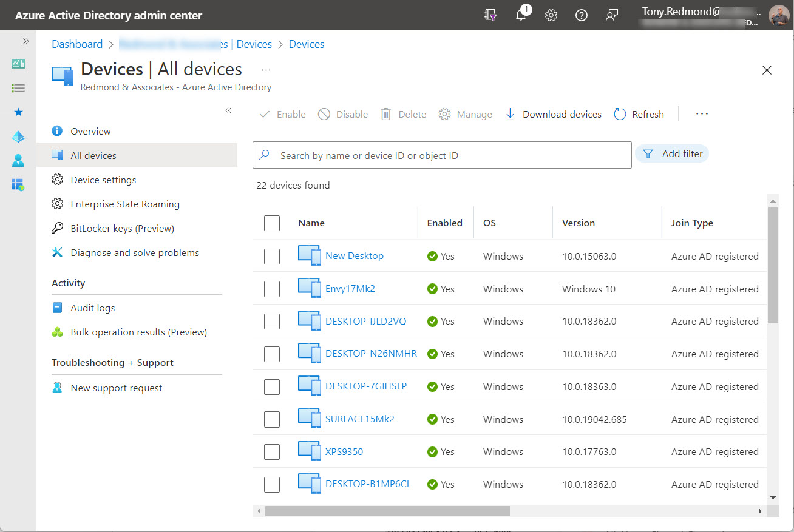
Task: Open toolbar overflow ellipsis menu
Action: [x=702, y=114]
